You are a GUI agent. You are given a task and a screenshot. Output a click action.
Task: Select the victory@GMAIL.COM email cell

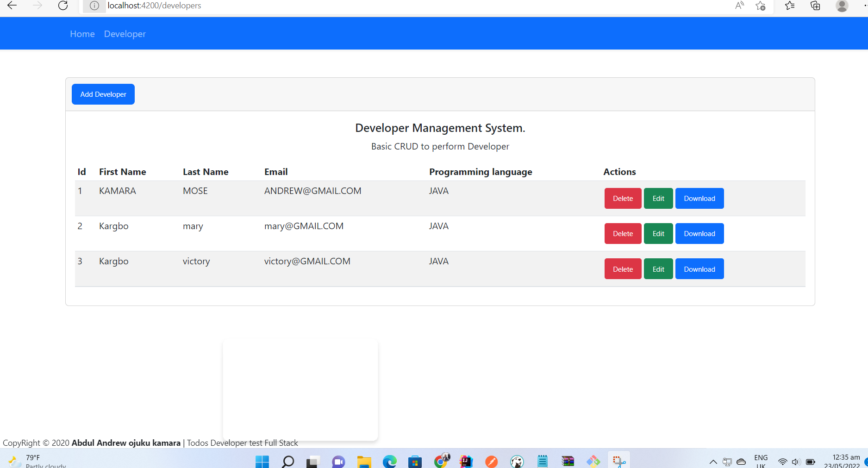tap(307, 262)
